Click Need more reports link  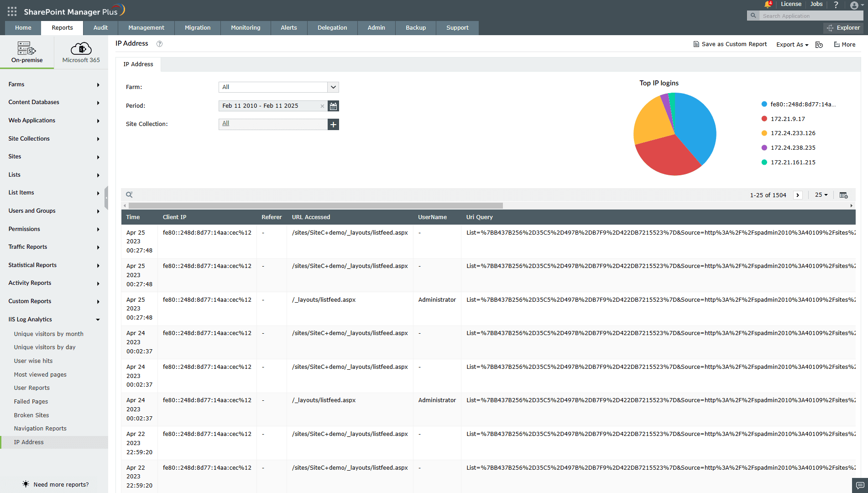(x=56, y=484)
